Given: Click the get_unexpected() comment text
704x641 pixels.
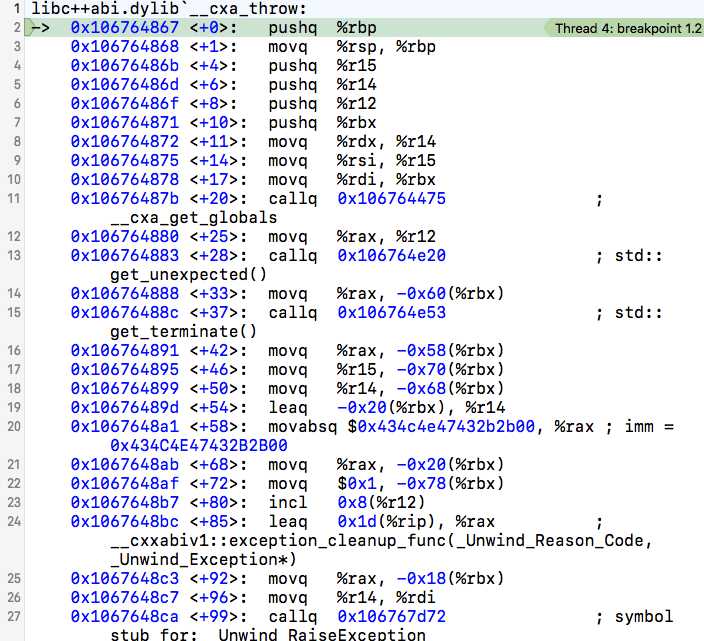Looking at the screenshot, I should (189, 275).
